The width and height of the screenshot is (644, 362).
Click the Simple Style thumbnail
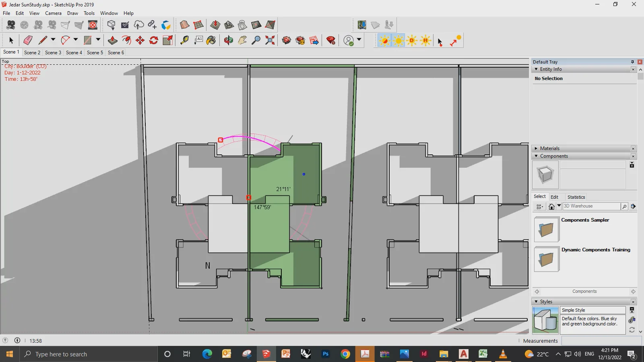click(x=545, y=320)
